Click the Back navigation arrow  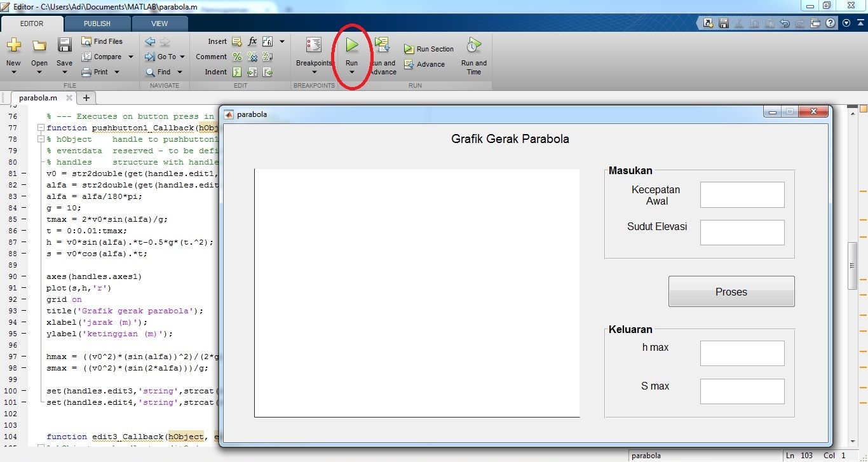coord(150,41)
